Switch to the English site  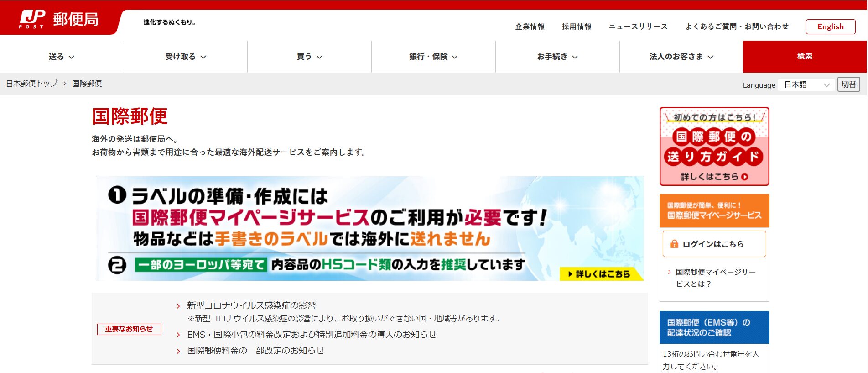(831, 26)
